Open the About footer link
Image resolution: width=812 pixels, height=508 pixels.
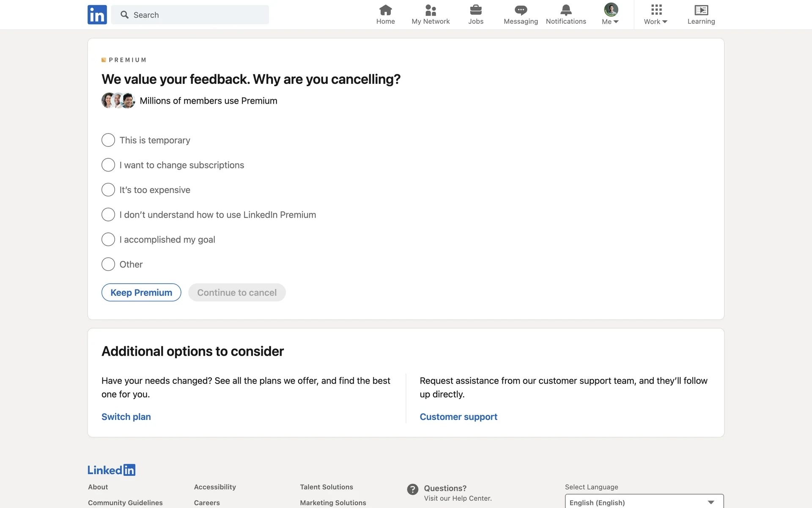[98, 487]
